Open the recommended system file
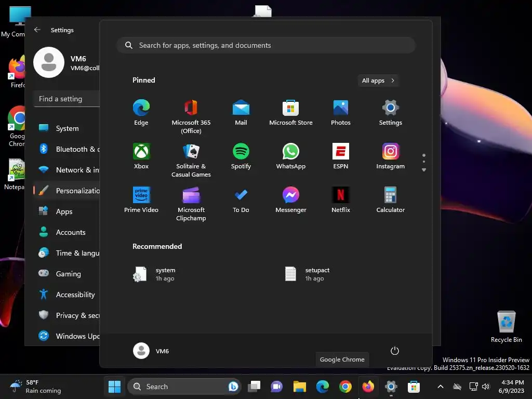The height and width of the screenshot is (399, 532). 154,274
